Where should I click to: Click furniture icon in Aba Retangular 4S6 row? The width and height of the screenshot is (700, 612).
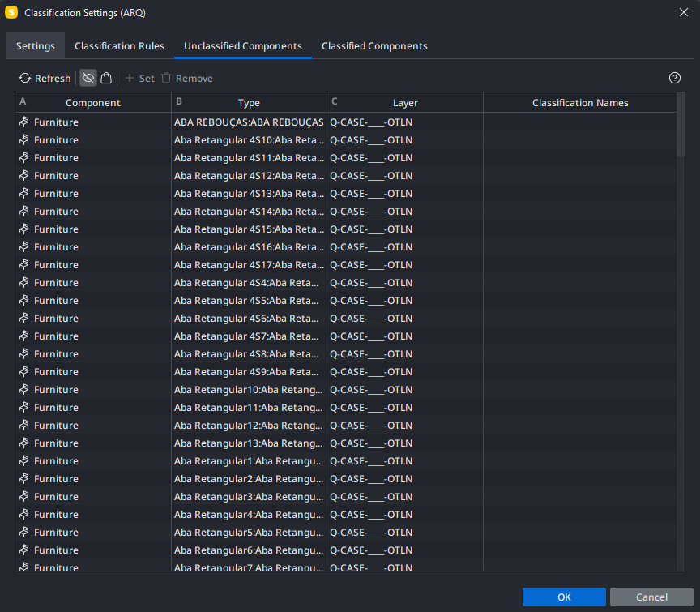(24, 319)
